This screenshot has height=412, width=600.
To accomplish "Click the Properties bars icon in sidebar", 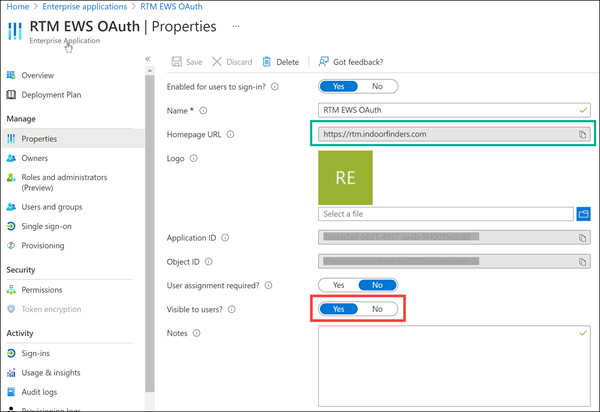I will click(11, 138).
